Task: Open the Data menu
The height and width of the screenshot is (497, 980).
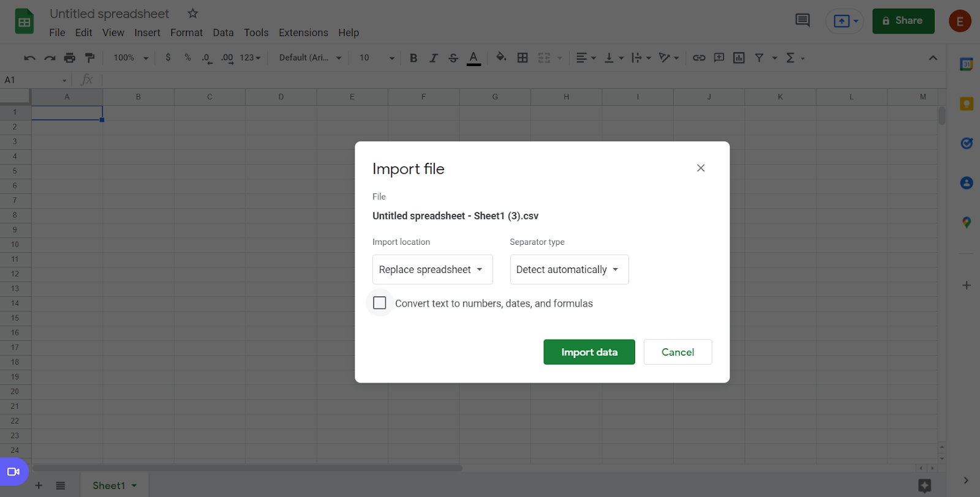Action: tap(223, 32)
